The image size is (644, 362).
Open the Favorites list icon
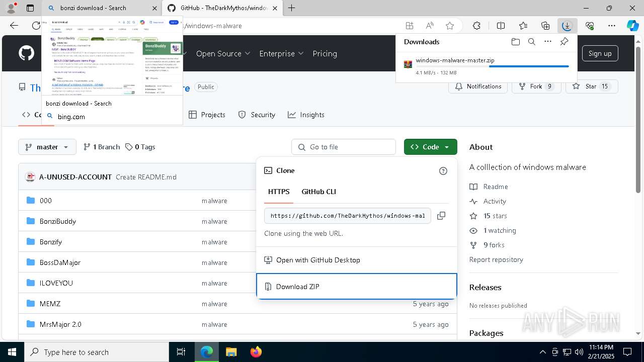523,26
